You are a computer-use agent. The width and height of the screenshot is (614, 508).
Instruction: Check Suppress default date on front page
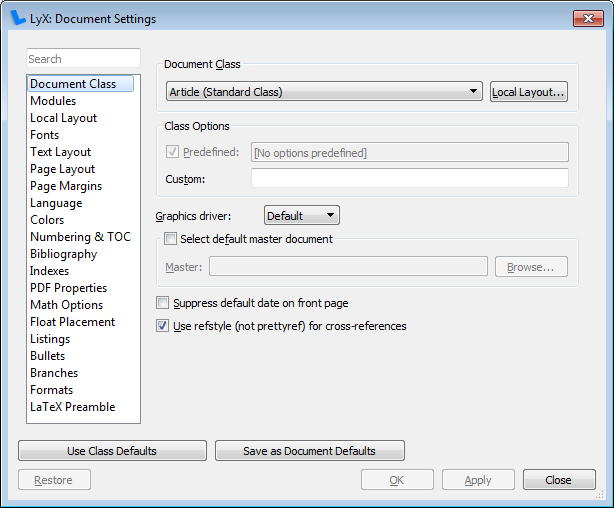[162, 303]
